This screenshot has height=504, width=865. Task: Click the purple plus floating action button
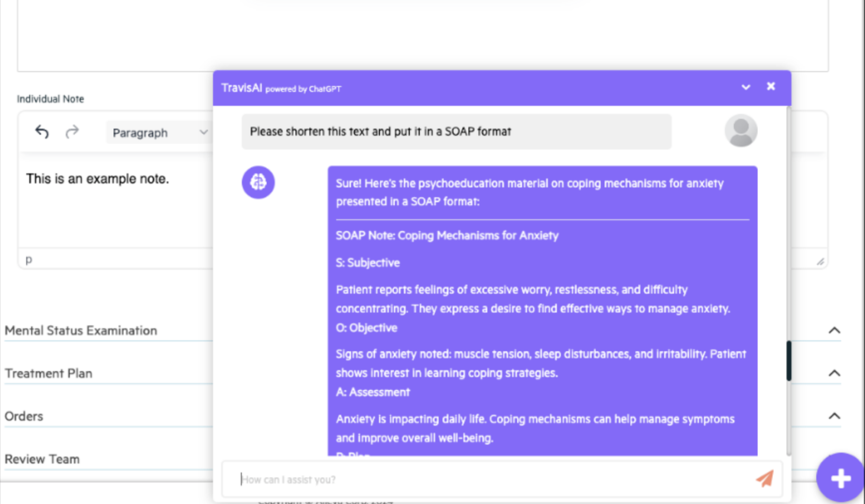(840, 477)
